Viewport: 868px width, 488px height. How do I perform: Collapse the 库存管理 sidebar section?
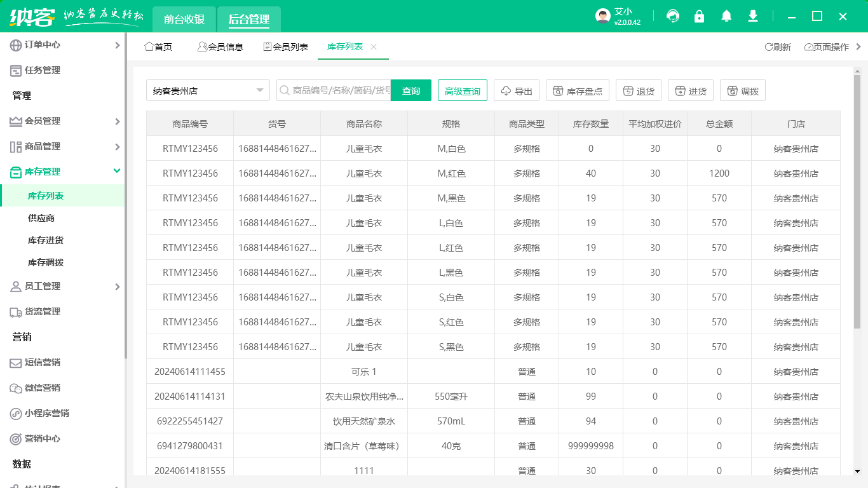[116, 171]
